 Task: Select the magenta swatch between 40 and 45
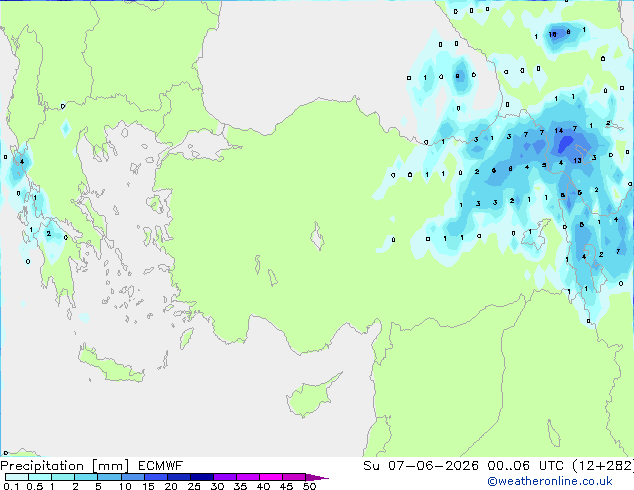click(x=271, y=477)
